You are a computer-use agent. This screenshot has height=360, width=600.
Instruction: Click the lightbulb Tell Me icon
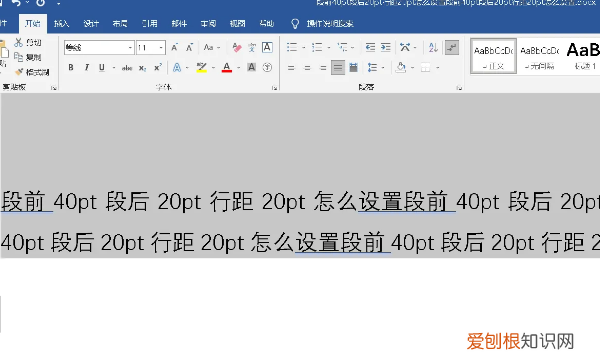click(x=295, y=24)
